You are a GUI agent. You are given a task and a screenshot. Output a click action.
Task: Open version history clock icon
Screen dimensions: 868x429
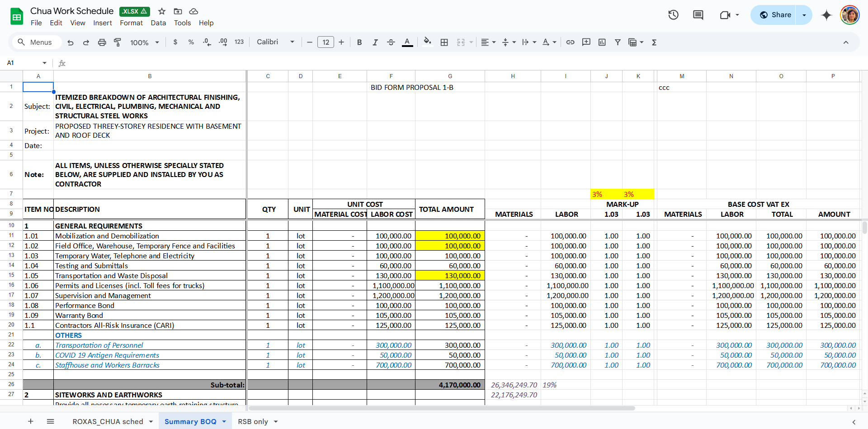coord(674,15)
